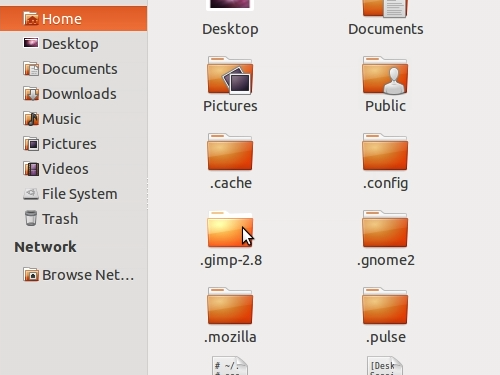Click the .gimp-2.8 folder name

231,260
